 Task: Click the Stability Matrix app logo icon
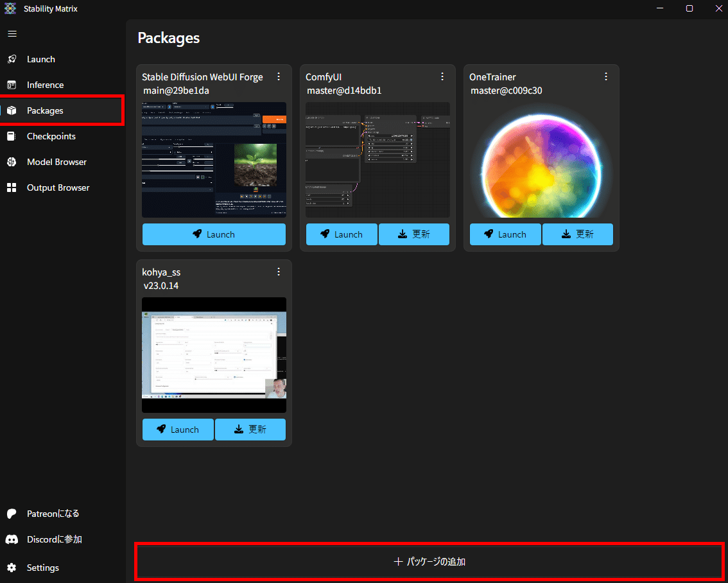click(10, 8)
